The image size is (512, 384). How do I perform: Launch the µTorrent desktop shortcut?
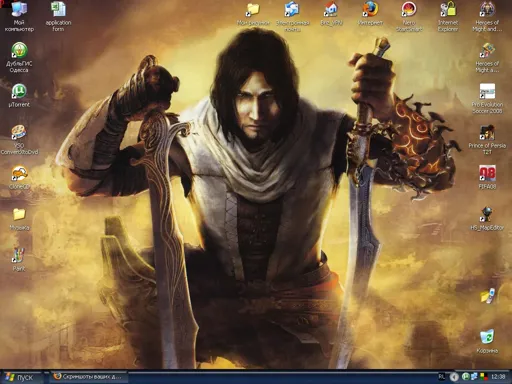[x=19, y=95]
